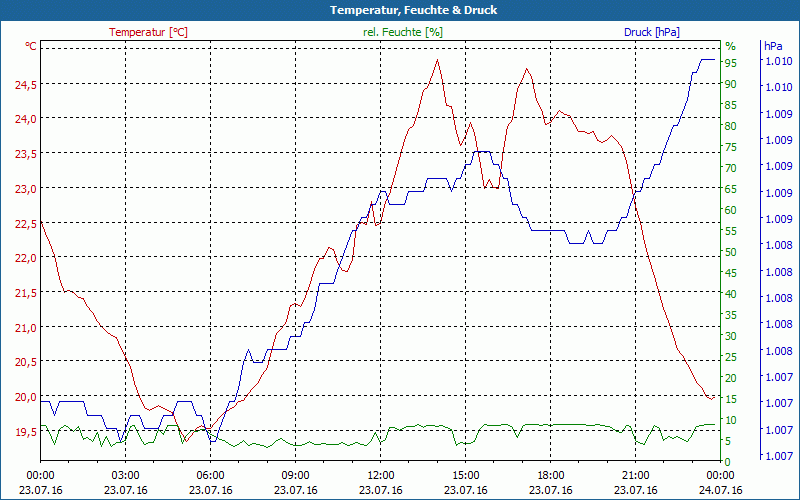Click temperature axis value '20,5'
800x500 pixels.
coord(26,363)
